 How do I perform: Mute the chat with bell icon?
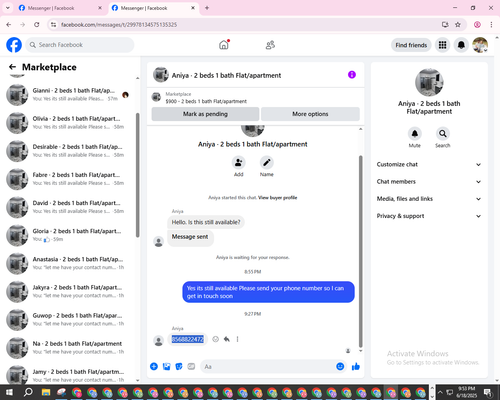414,134
